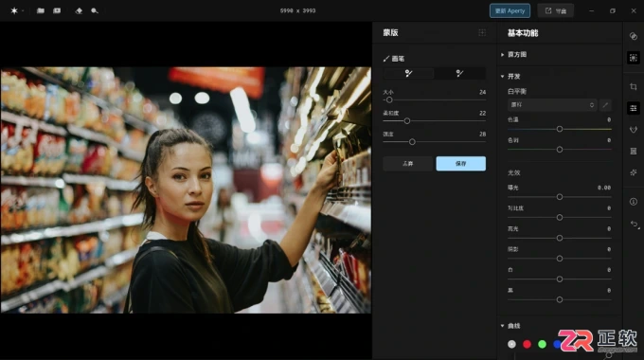This screenshot has width=644, height=360.
Task: Click the folder icon in top toolbar
Action: click(40, 10)
